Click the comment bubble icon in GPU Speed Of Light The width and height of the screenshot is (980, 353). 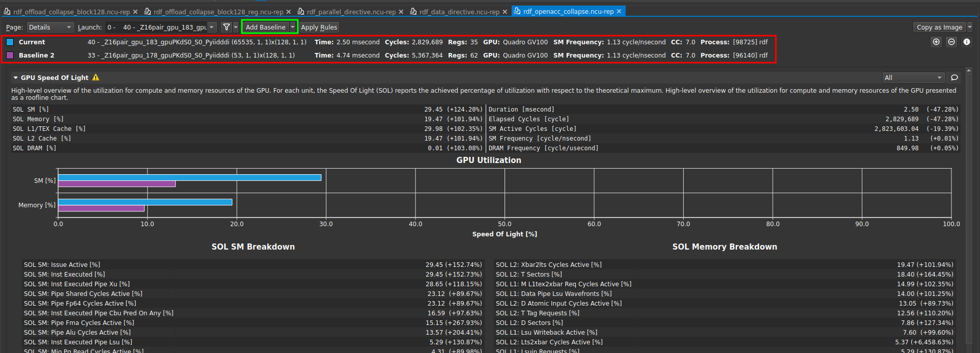coord(955,78)
